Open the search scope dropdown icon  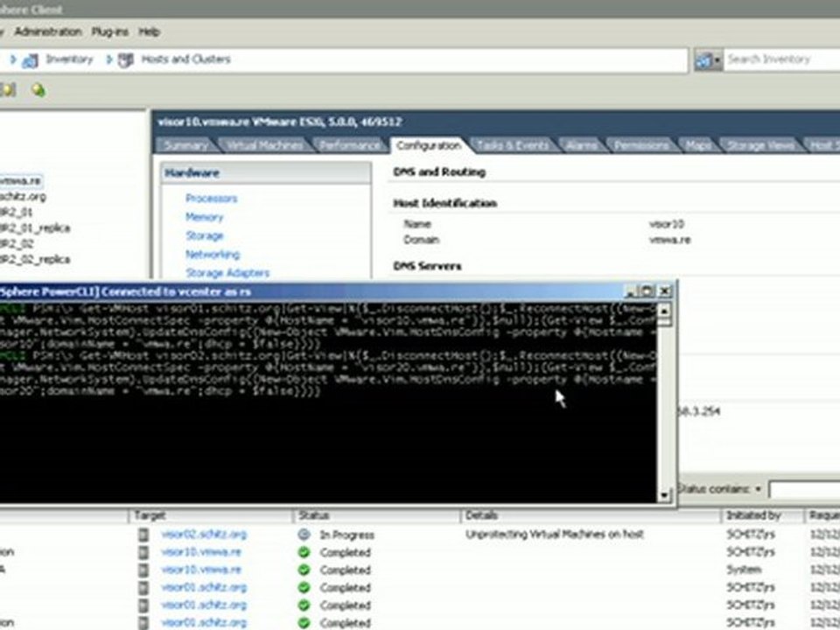click(708, 60)
